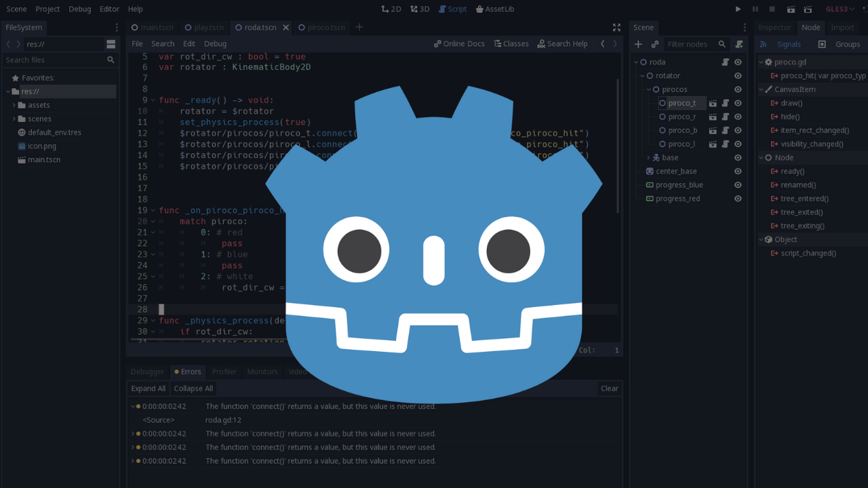The height and width of the screenshot is (488, 868).
Task: Collapse the piroco.gd signals group
Action: (762, 62)
